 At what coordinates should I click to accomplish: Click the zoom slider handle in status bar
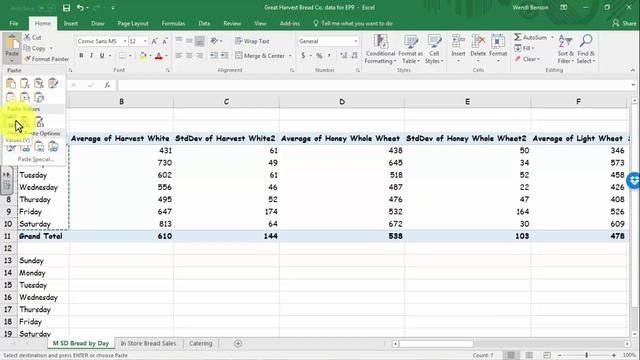coord(587,355)
